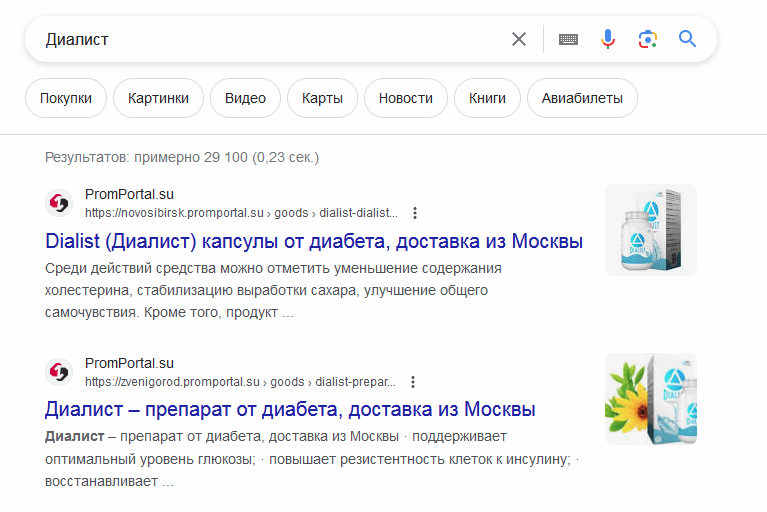Clear the search query with the X icon
This screenshot has width=767, height=512.
click(x=519, y=40)
